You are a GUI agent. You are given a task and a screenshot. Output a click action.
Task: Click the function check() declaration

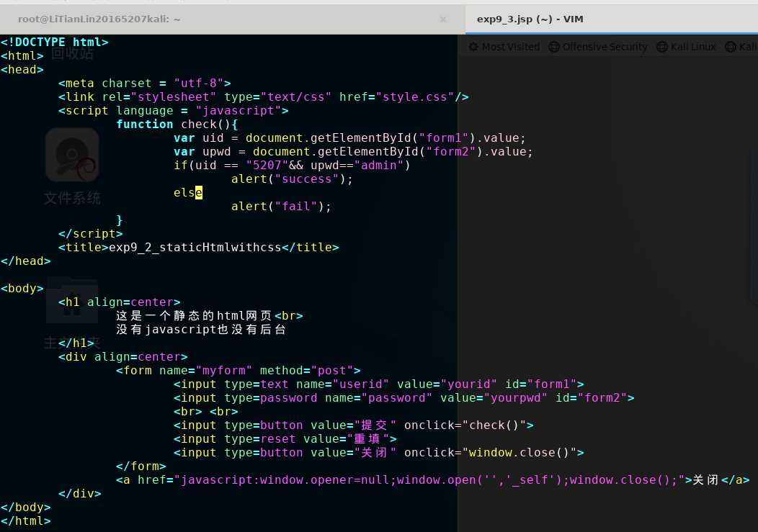(x=177, y=125)
